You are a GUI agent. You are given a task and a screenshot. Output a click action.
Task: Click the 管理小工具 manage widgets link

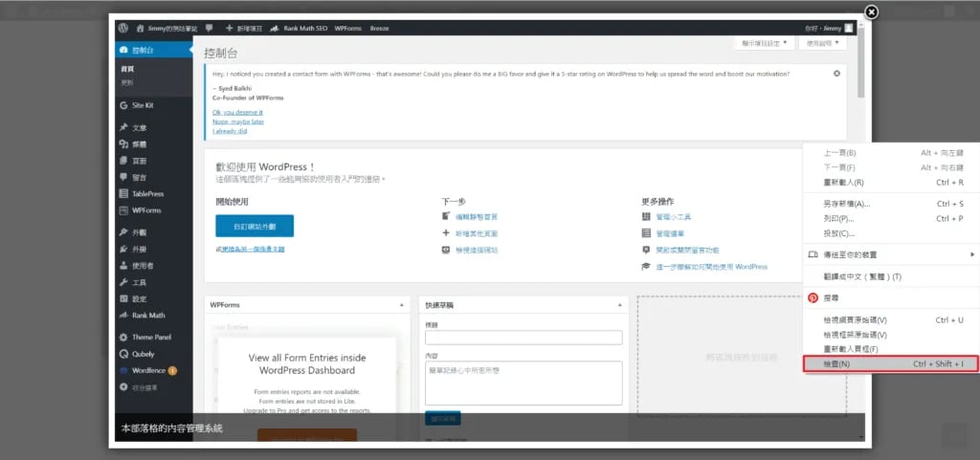673,216
